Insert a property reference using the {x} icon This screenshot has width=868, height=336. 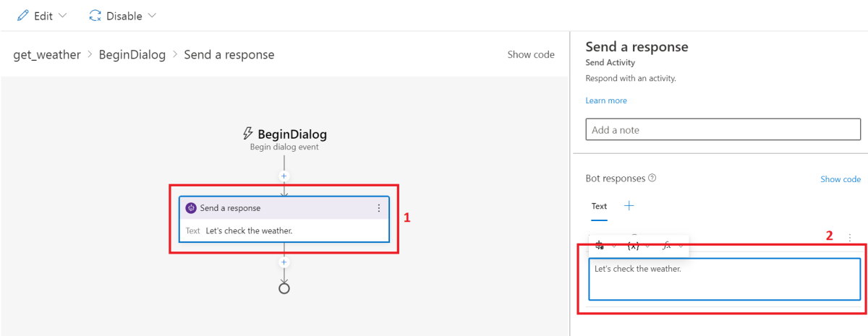pyautogui.click(x=633, y=246)
